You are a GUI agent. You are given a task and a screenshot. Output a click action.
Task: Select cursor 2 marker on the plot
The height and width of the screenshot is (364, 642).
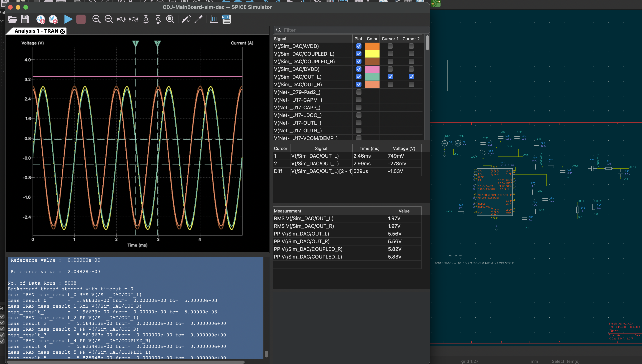(x=158, y=44)
